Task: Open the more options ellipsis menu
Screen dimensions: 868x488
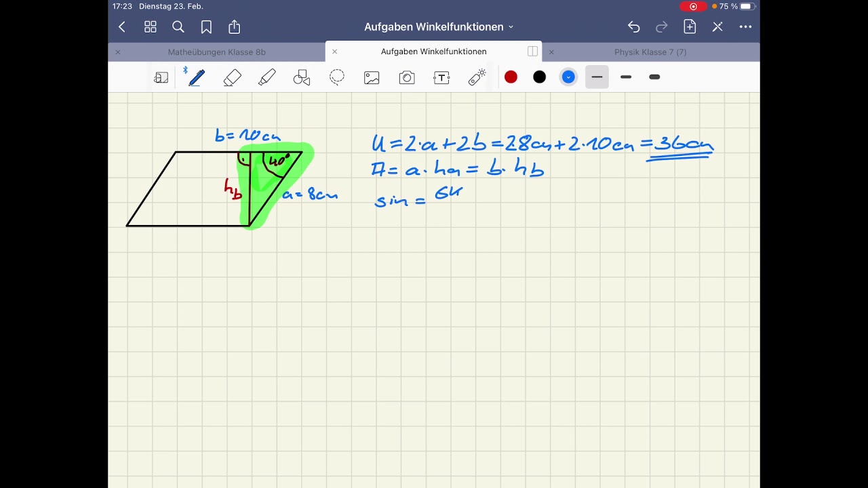Action: click(x=745, y=26)
